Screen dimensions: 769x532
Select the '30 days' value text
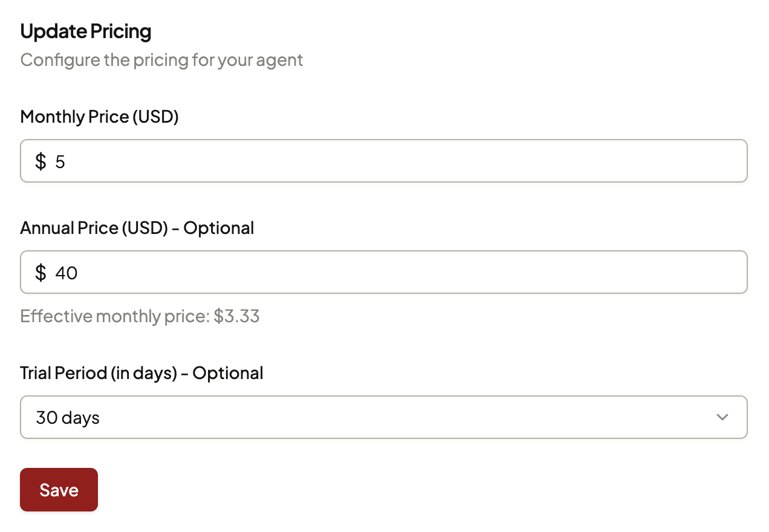68,418
